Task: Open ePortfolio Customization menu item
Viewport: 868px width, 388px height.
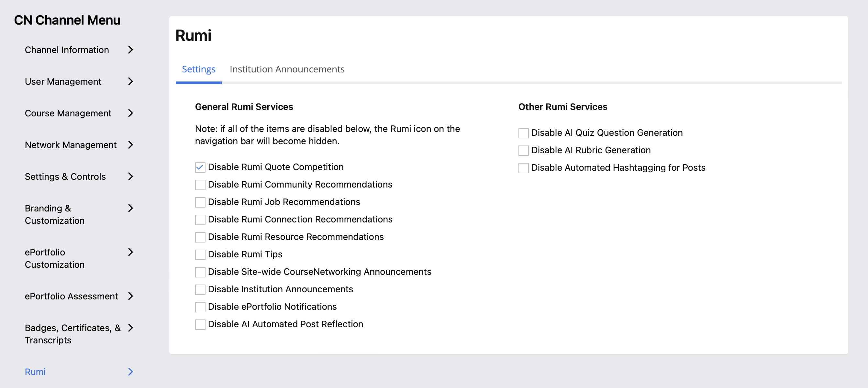Action: point(55,258)
